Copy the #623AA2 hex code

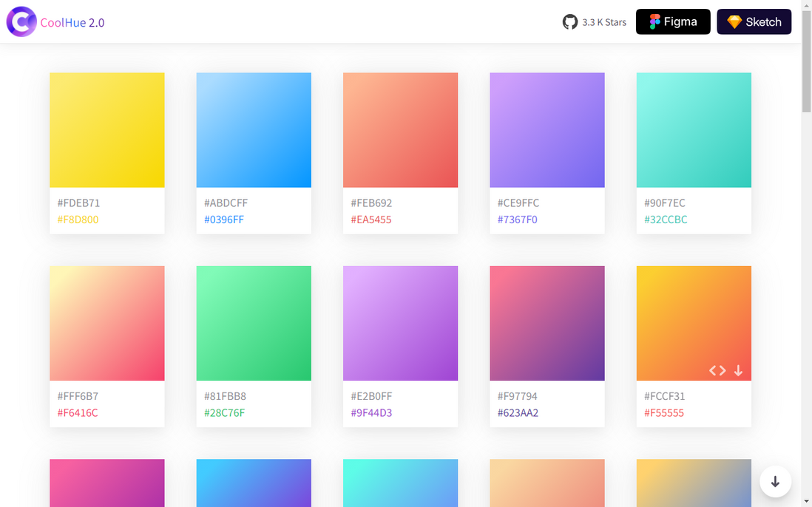tap(518, 413)
